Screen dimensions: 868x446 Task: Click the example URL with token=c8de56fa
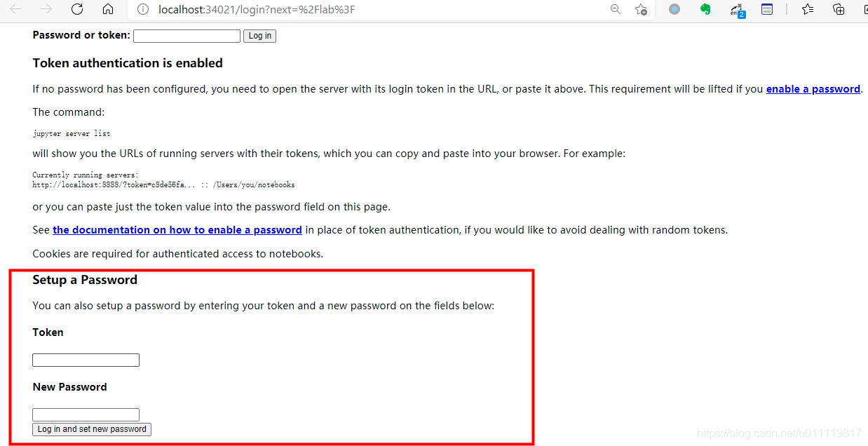click(x=163, y=185)
